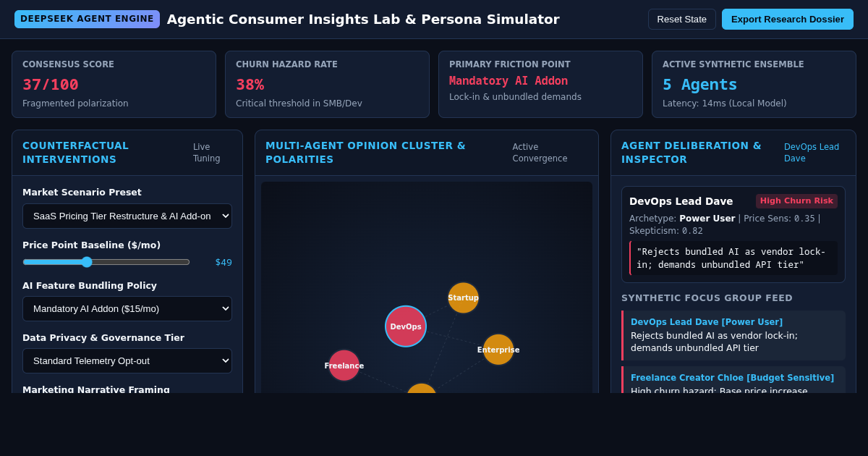This screenshot has width=868, height=456.
Task: Adjust the Price Point Baseline slider
Action: 106,262
